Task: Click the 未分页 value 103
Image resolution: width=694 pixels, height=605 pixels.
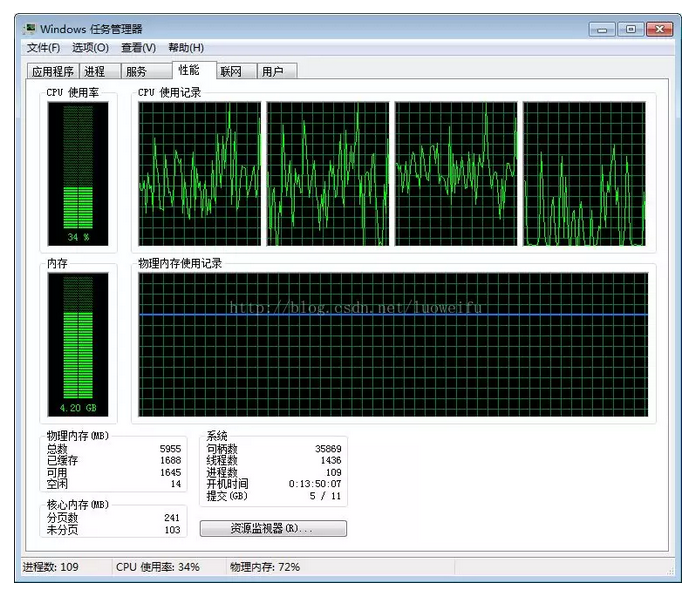Action: (172, 529)
